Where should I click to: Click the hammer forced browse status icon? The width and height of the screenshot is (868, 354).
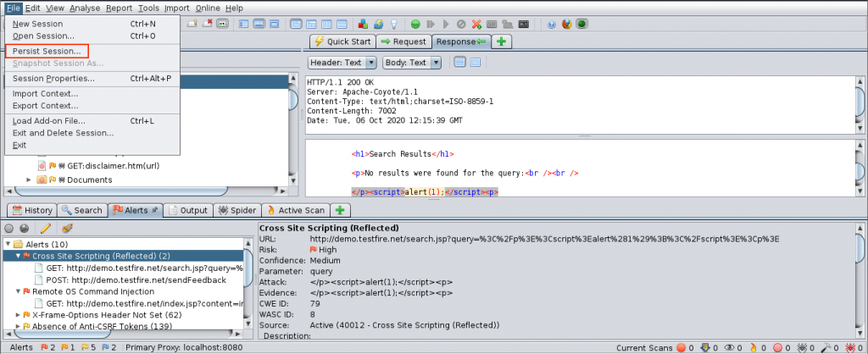point(825,348)
